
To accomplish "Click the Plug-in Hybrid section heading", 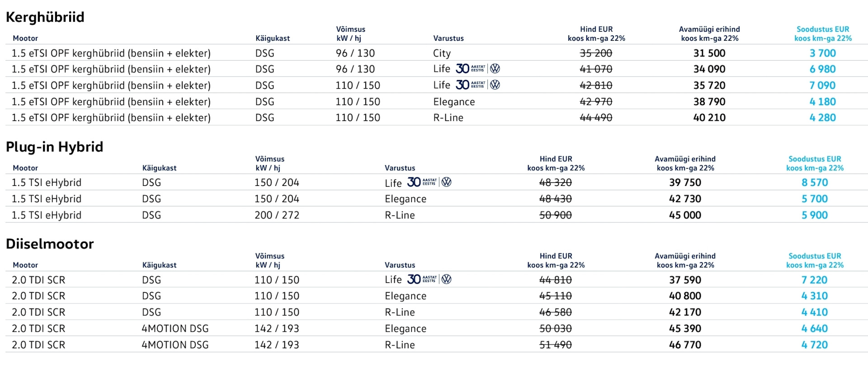I will click(x=55, y=147).
